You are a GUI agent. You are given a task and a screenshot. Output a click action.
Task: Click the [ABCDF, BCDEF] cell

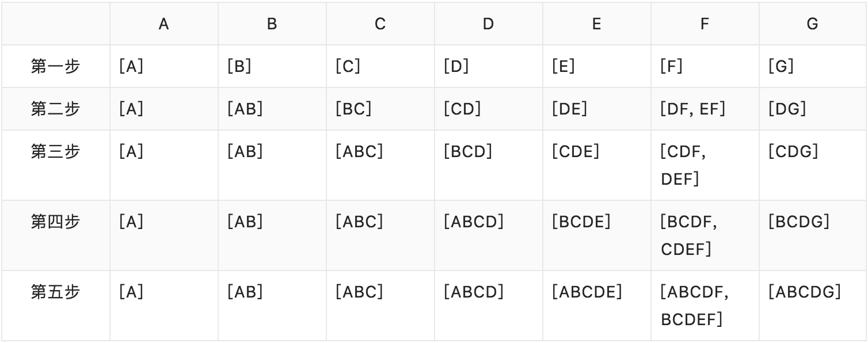(695, 306)
